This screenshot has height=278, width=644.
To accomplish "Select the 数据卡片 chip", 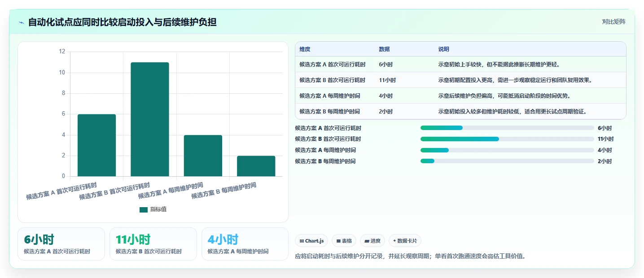I will point(405,241).
